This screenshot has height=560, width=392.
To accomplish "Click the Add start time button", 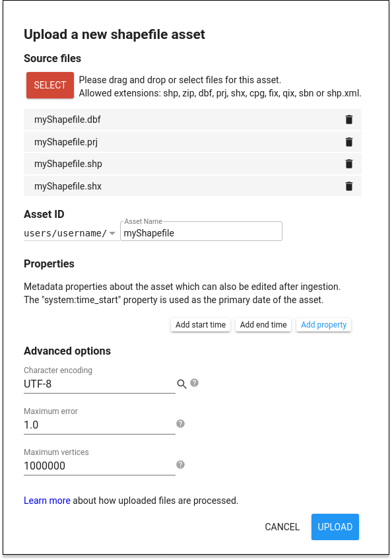I will point(201,325).
